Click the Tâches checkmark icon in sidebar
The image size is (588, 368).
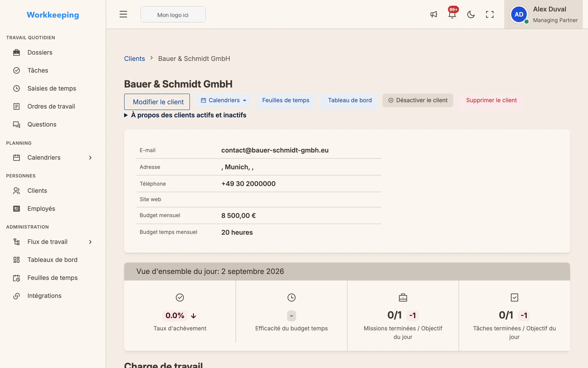[17, 70]
